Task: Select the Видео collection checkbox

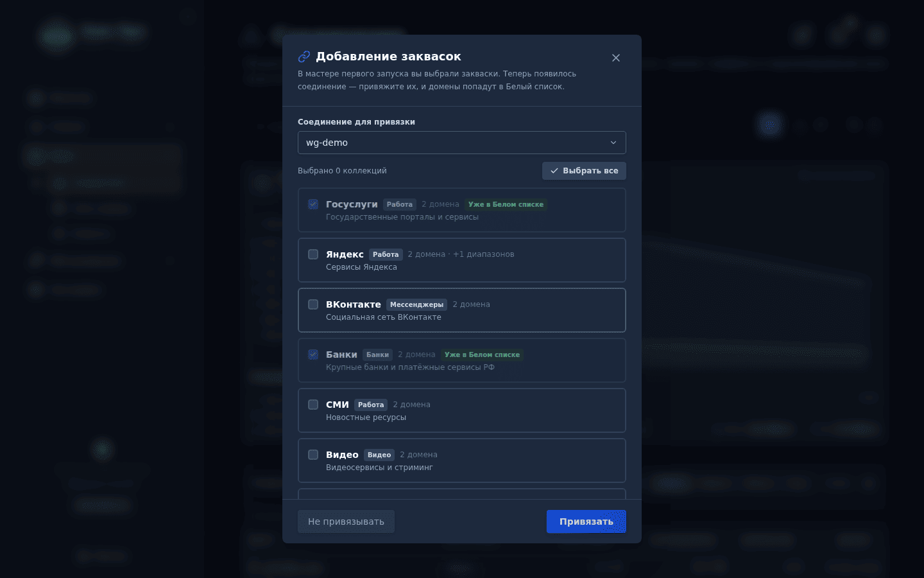Action: pyautogui.click(x=313, y=455)
